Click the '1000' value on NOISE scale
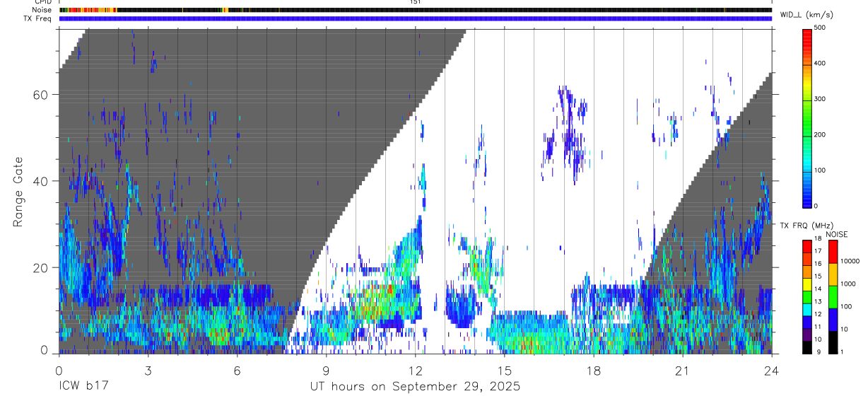Viewport: 868px width, 401px height. click(848, 284)
